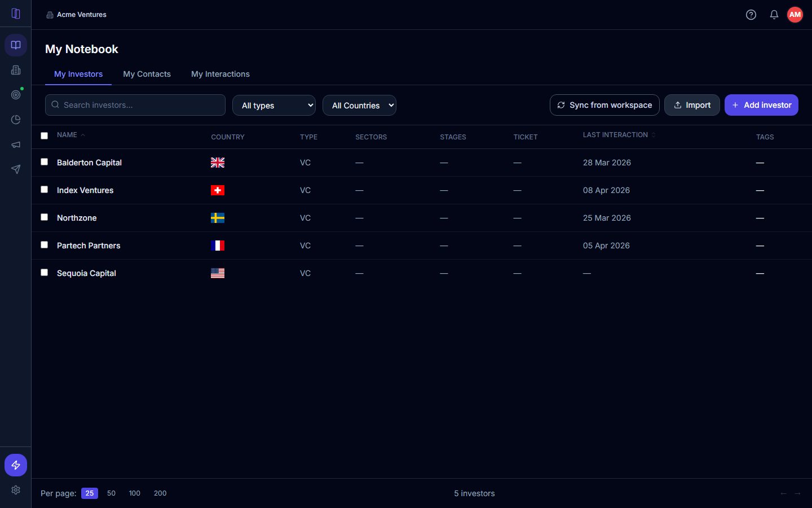Go to next page arrow
812x508 pixels.
[x=797, y=493]
